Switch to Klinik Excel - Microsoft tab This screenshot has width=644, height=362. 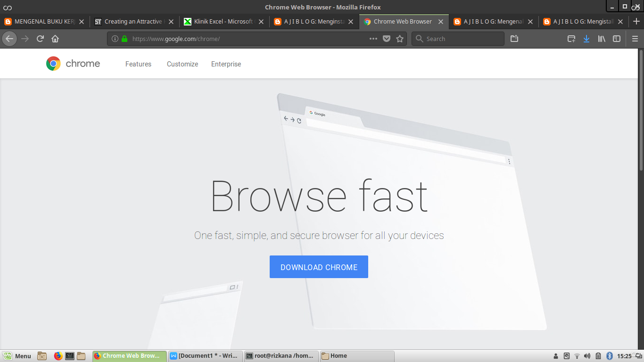pyautogui.click(x=224, y=22)
